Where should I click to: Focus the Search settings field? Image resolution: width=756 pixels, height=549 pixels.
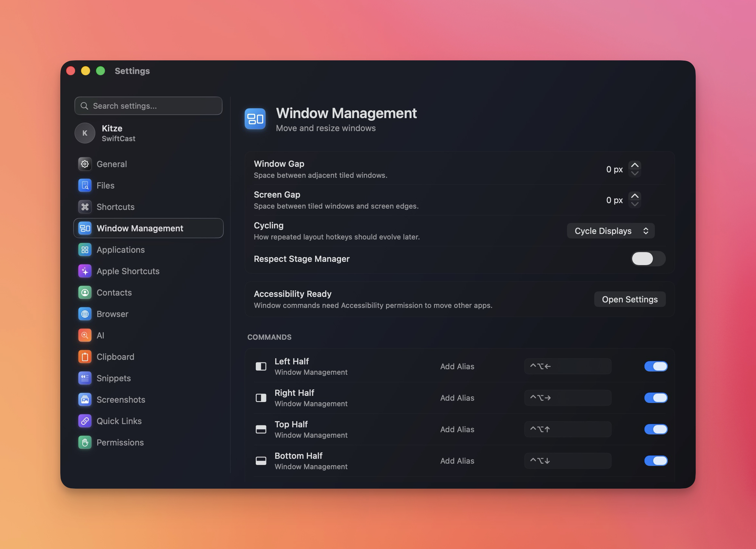(148, 106)
